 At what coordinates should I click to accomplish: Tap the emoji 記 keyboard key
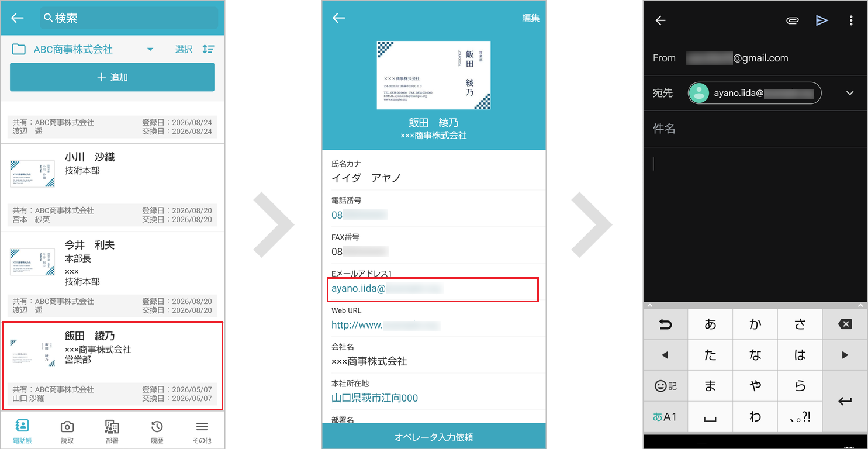point(666,386)
